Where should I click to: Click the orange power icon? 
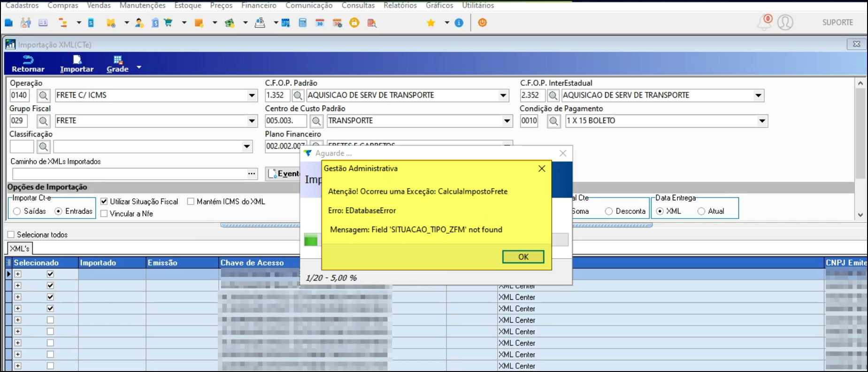coord(482,23)
